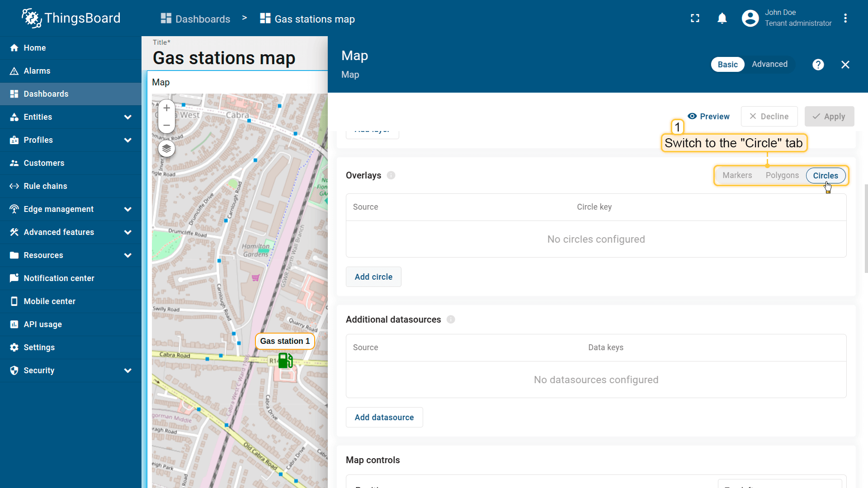Open the top-right kebab menu
Screen dimensions: 868x488
(845, 19)
